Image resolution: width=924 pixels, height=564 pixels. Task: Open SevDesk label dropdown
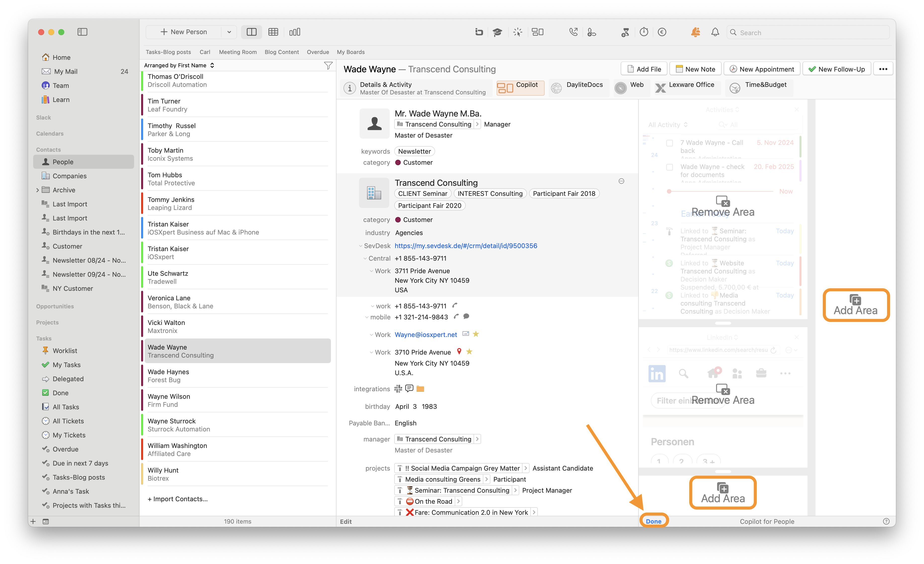click(x=361, y=246)
